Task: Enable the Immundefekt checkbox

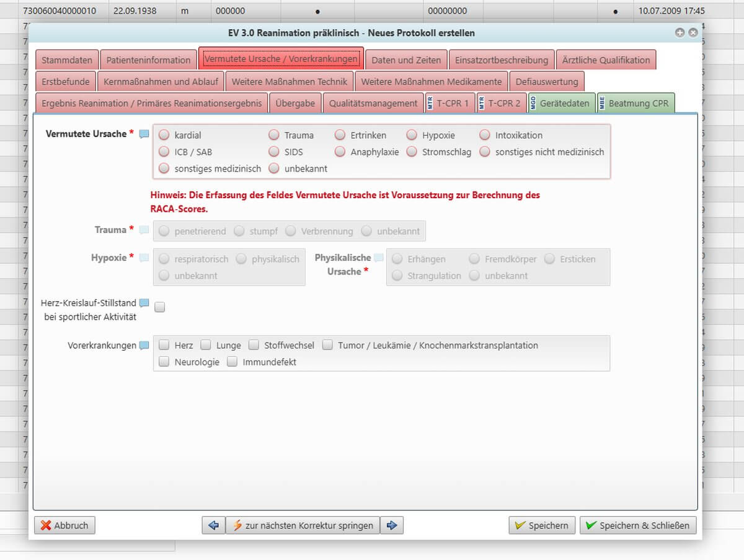Action: point(232,362)
